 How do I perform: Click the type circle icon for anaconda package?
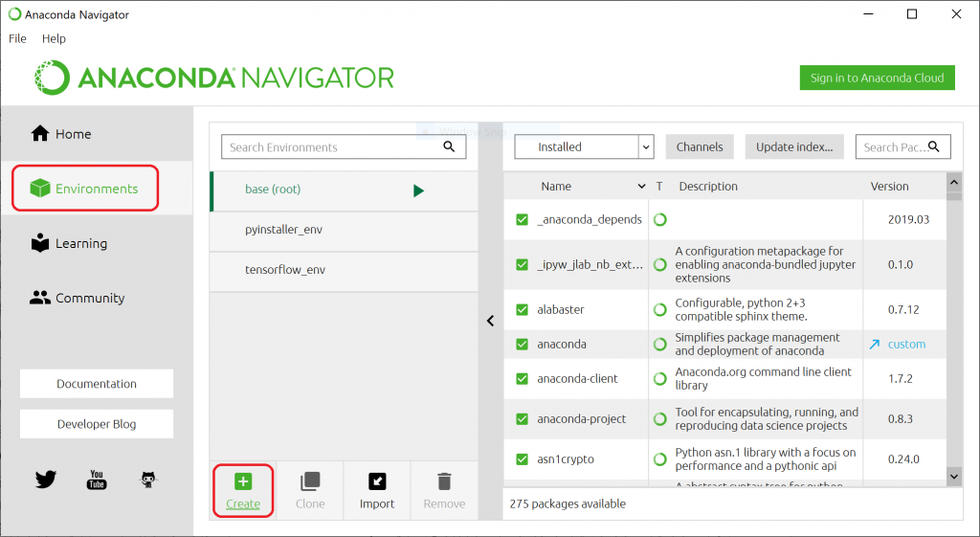click(x=660, y=344)
